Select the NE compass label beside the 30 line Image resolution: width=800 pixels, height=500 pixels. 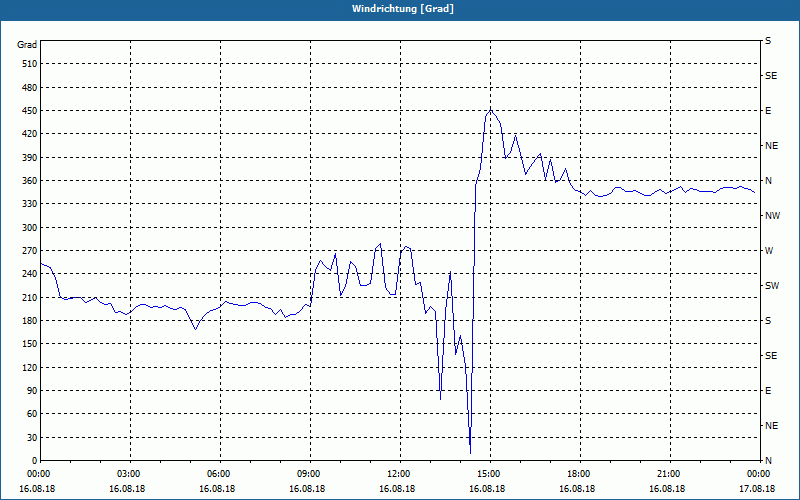tap(772, 426)
